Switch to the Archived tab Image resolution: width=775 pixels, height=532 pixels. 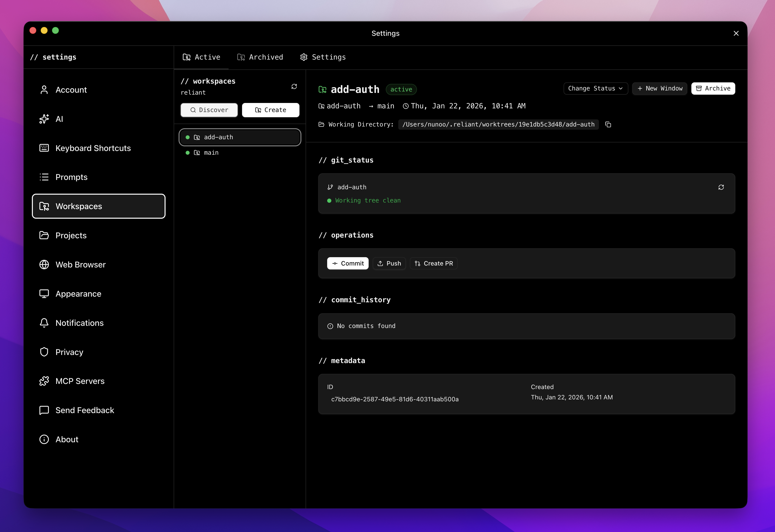click(260, 57)
